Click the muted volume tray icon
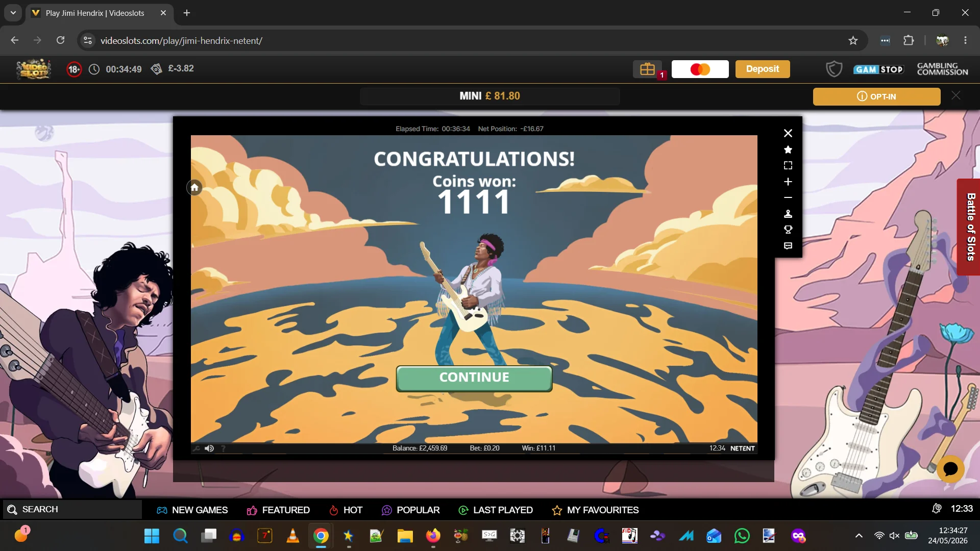This screenshot has height=551, width=980. (894, 536)
